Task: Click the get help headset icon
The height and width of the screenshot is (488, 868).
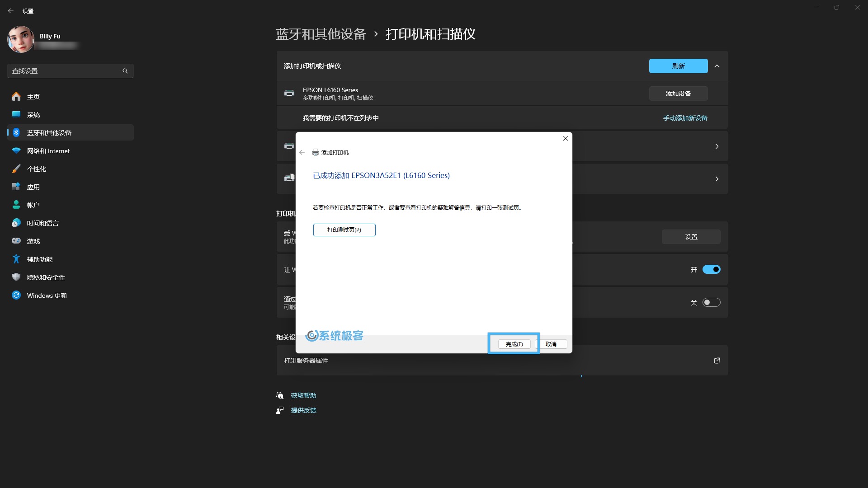Action: point(280,395)
